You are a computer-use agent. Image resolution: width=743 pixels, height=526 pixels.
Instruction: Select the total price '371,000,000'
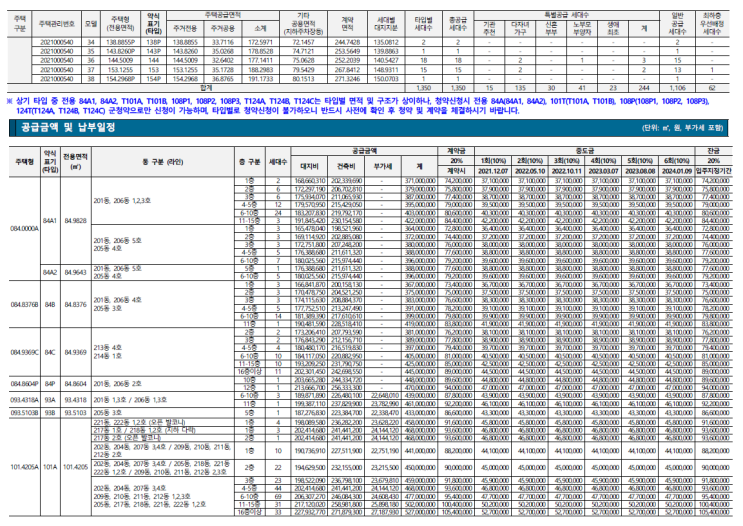(420, 181)
